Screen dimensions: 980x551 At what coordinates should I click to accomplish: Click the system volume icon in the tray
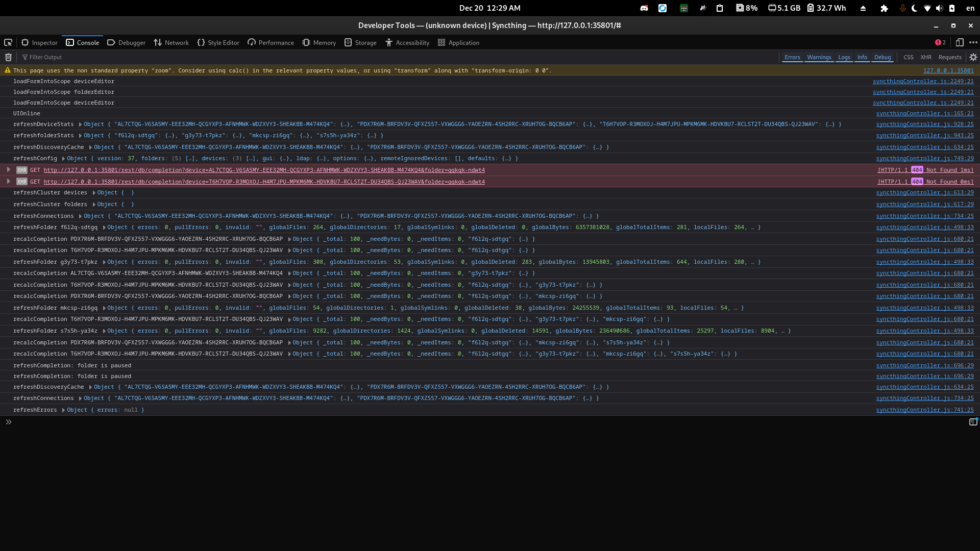pos(941,8)
